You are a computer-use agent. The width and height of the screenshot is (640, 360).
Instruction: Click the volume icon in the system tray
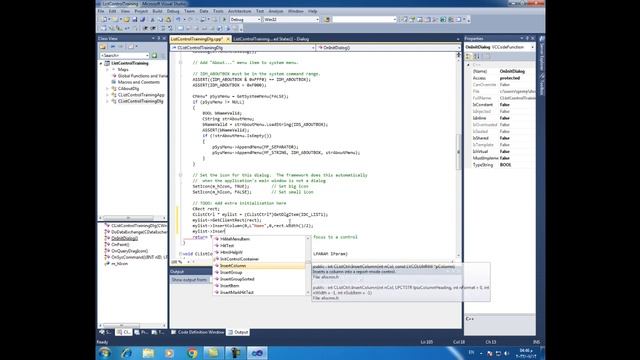507,353
